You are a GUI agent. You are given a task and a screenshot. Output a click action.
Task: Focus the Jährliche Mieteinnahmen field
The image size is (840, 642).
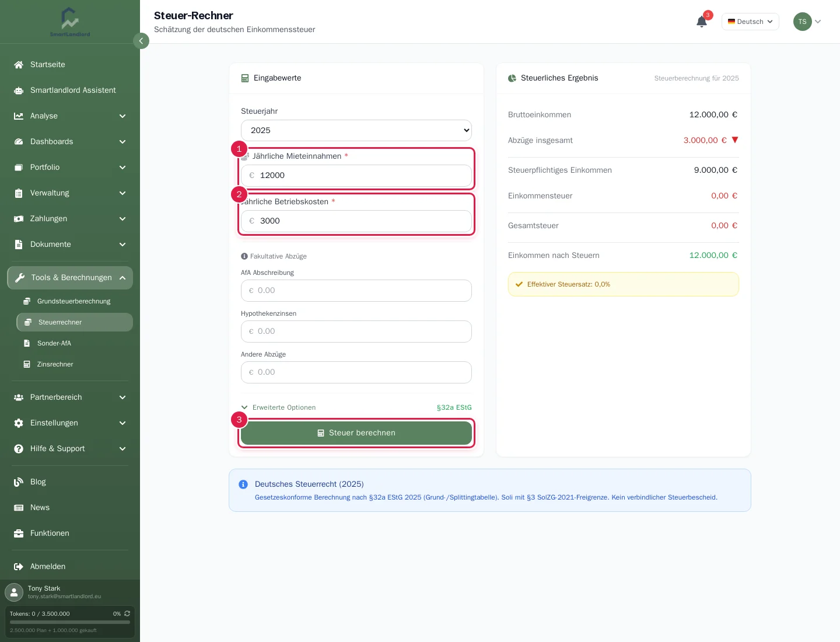point(356,176)
